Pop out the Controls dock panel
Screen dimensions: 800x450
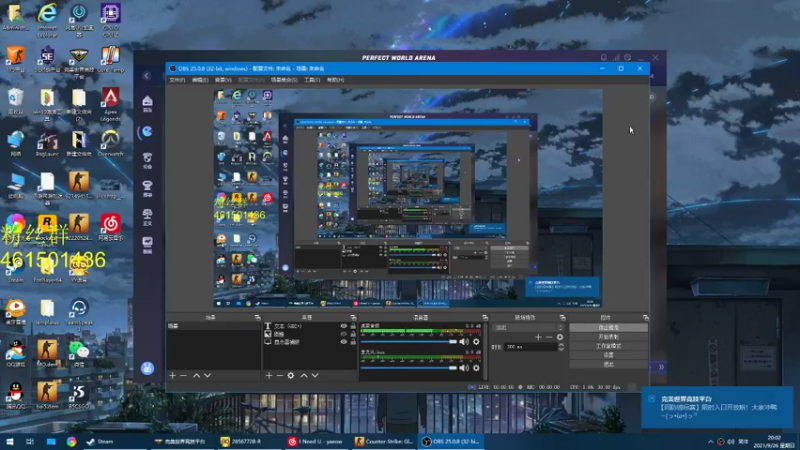coord(645,317)
